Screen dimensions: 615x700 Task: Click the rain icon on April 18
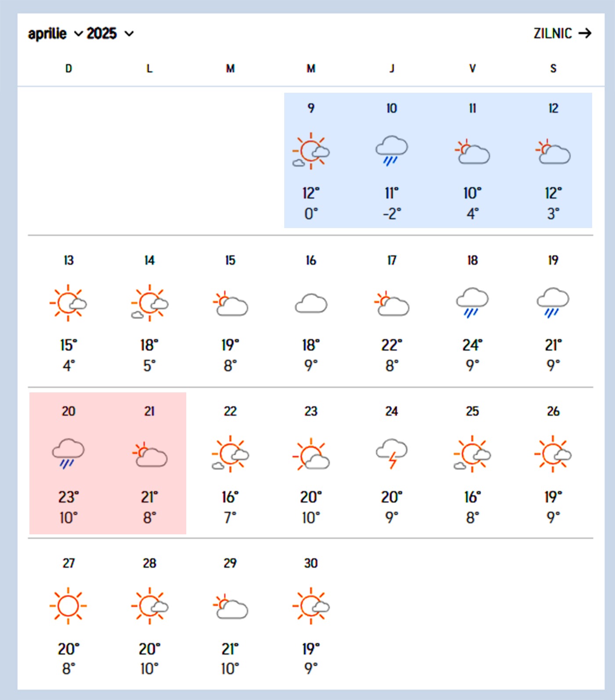472,302
